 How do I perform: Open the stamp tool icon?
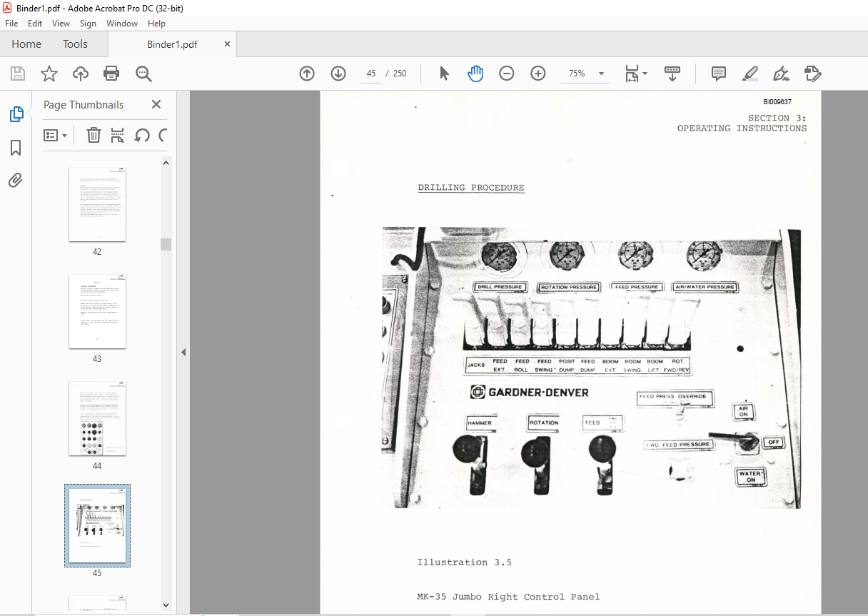[812, 74]
